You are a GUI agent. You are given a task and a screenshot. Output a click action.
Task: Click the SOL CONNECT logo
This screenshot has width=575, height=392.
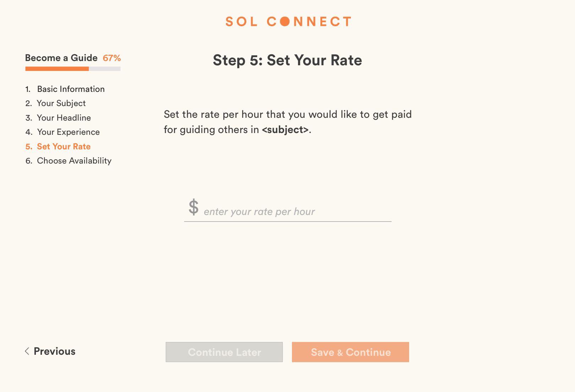288,22
